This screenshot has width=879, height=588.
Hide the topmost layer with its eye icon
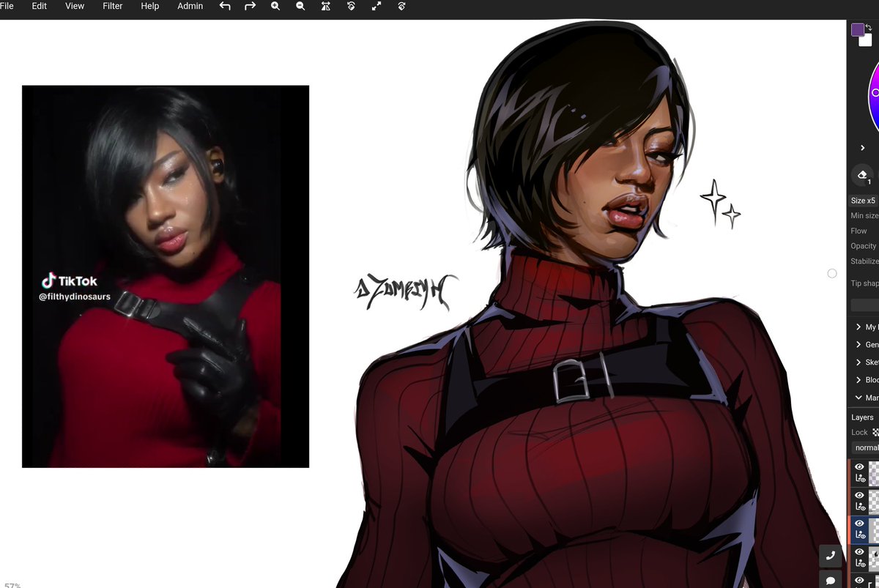[x=860, y=466]
